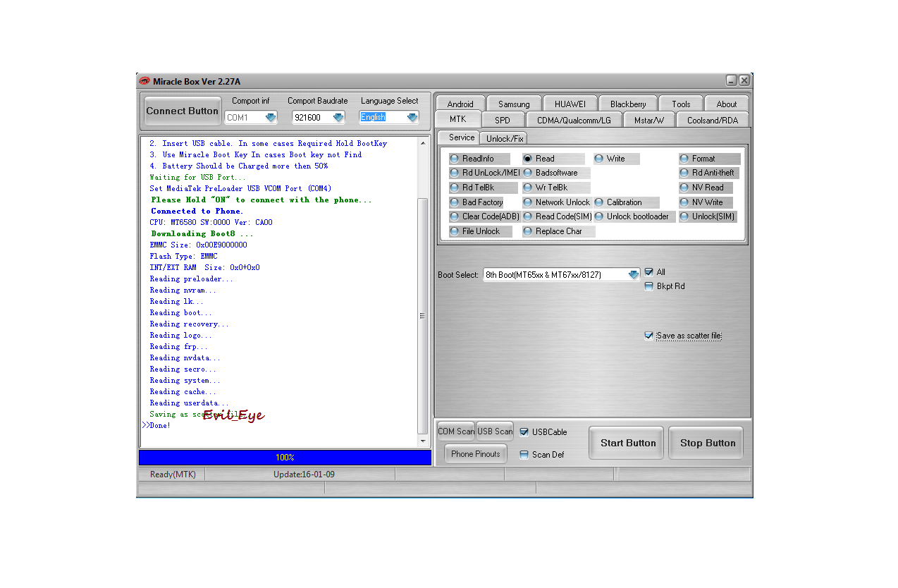Select the Unlock/Fix sub-tab
The width and height of the screenshot is (898, 588).
pos(505,139)
